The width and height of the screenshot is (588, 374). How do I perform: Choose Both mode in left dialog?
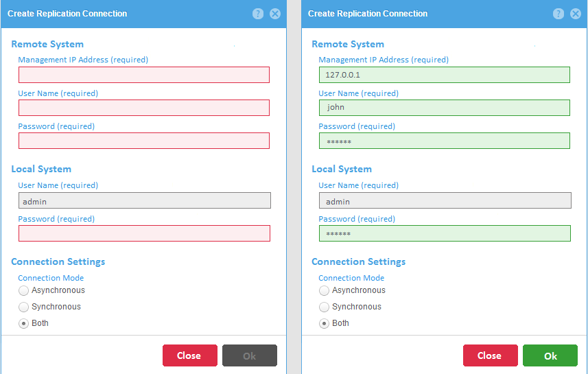[x=23, y=323]
